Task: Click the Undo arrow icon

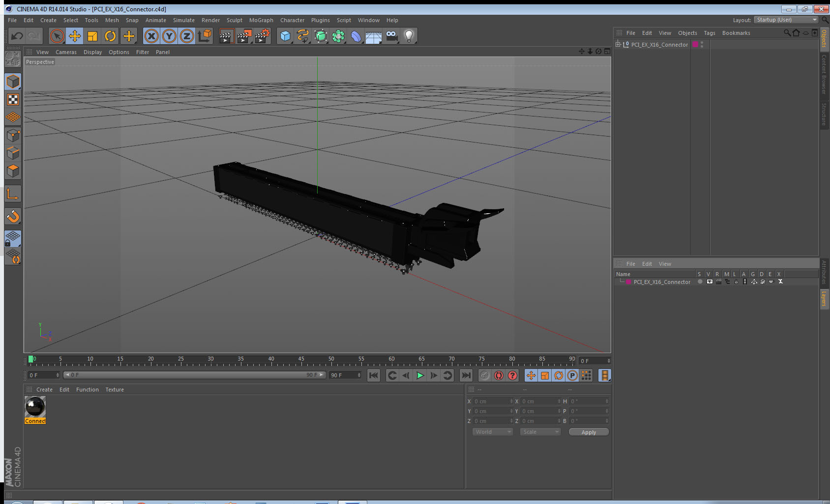Action: [17, 36]
